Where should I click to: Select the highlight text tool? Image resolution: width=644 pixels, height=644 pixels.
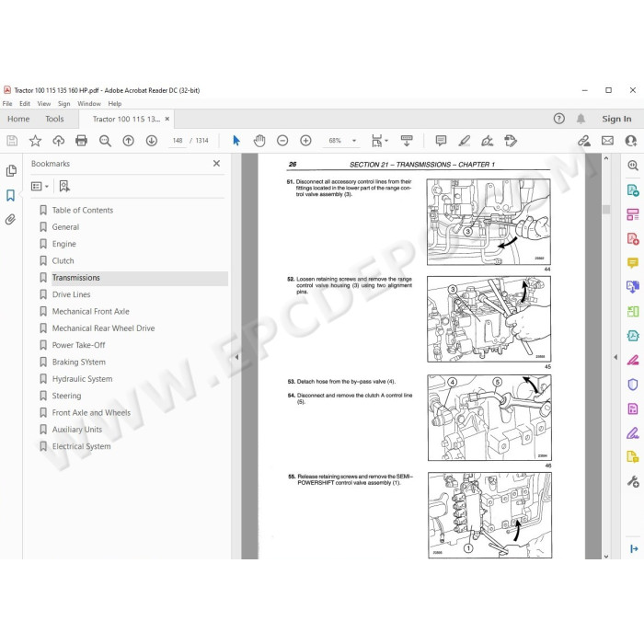coord(464,141)
